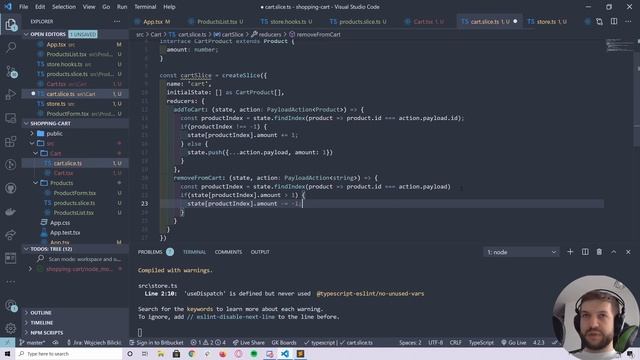Click the editor minimap
The image size is (640, 360).
619,45
